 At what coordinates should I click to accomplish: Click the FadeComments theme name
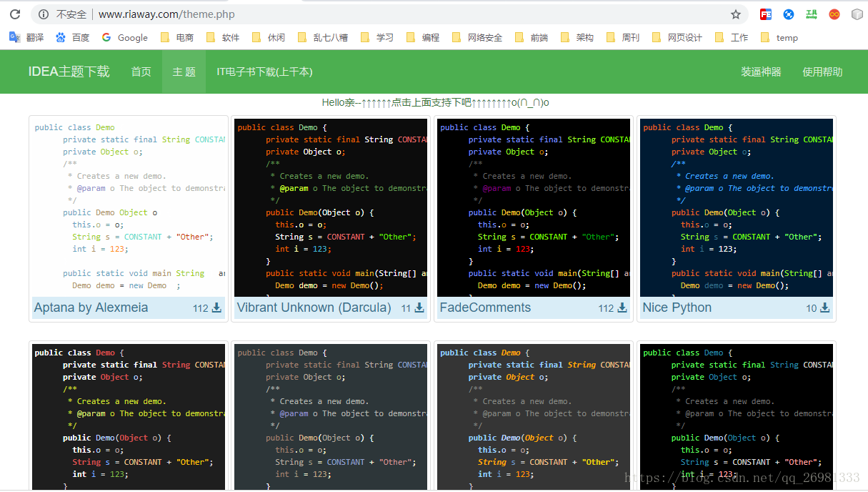[485, 308]
